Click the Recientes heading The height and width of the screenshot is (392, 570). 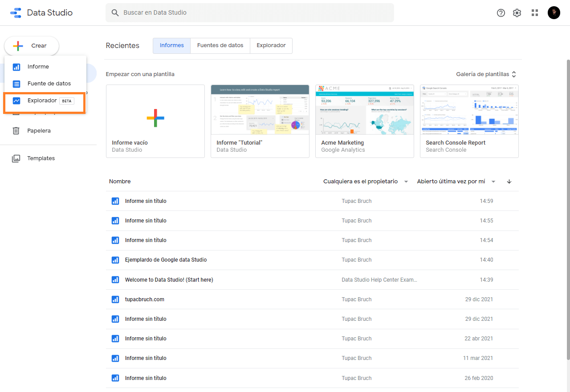point(122,46)
